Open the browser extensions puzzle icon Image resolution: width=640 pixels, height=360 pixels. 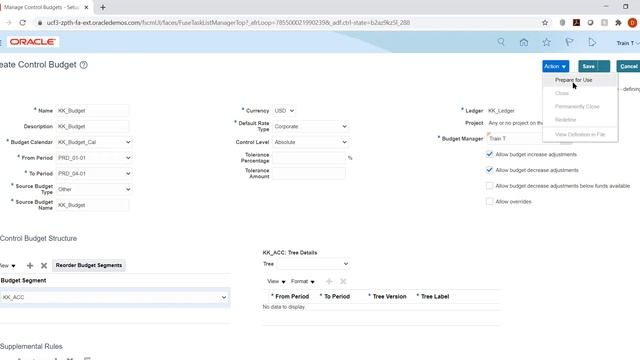pyautogui.click(x=618, y=23)
